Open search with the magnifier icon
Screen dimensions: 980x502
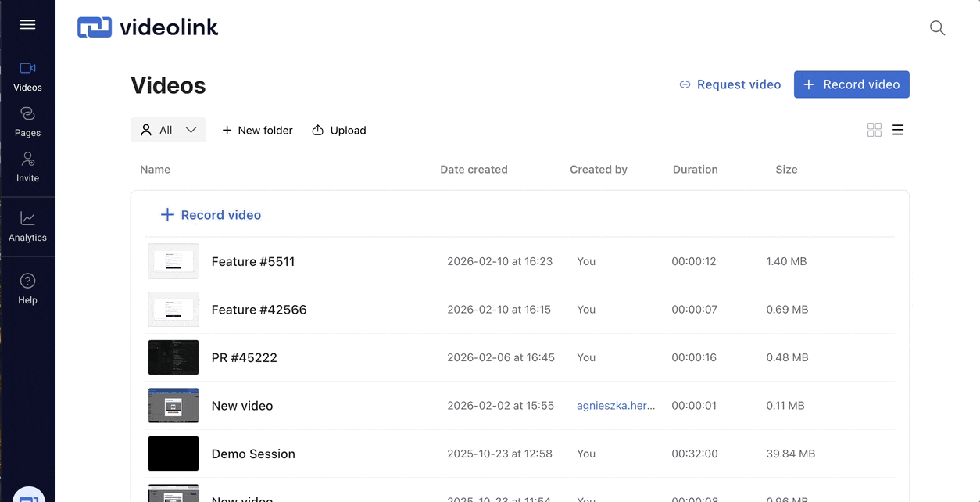tap(937, 28)
